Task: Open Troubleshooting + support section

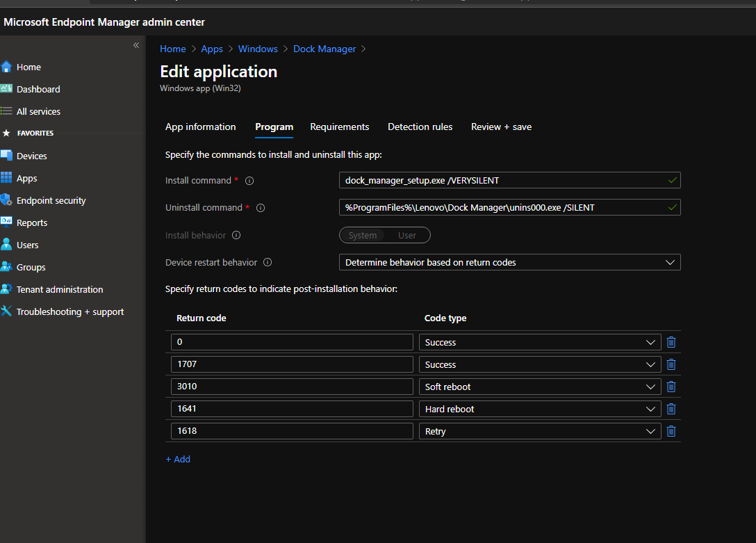Action: (69, 311)
